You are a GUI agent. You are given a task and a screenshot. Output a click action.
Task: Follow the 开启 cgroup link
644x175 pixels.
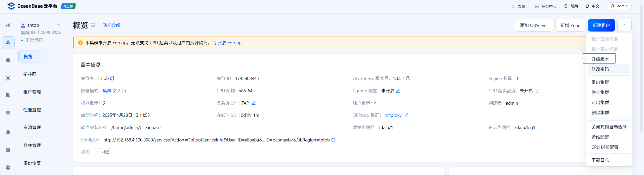click(x=229, y=43)
